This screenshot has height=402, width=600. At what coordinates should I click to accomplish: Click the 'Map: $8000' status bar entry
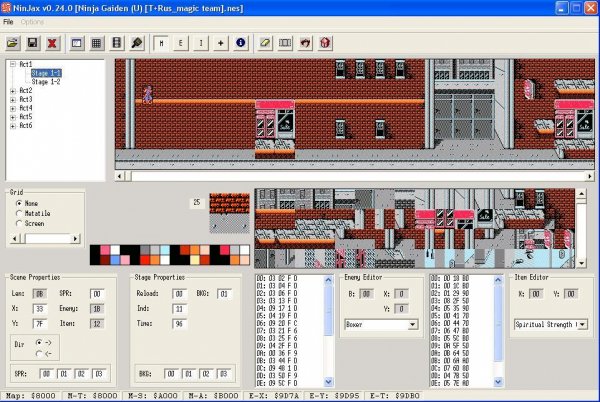tap(31, 395)
